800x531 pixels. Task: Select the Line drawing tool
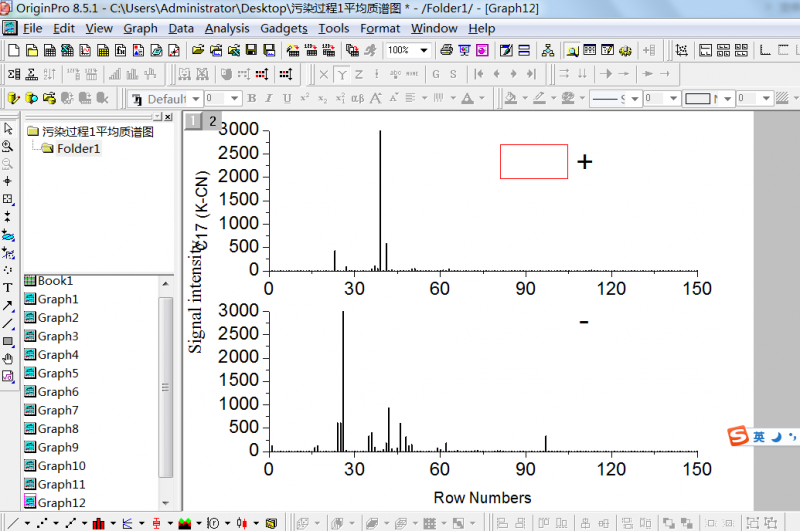pos(8,323)
